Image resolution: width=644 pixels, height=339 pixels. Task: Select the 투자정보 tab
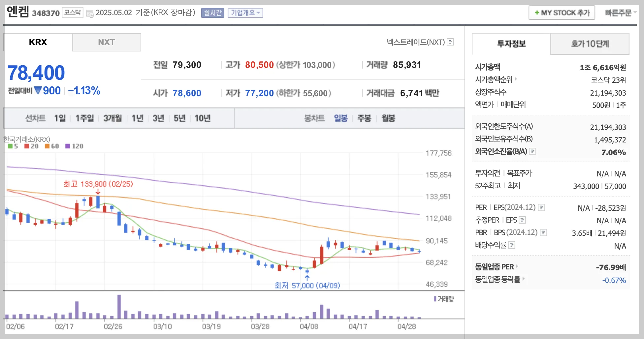(511, 44)
